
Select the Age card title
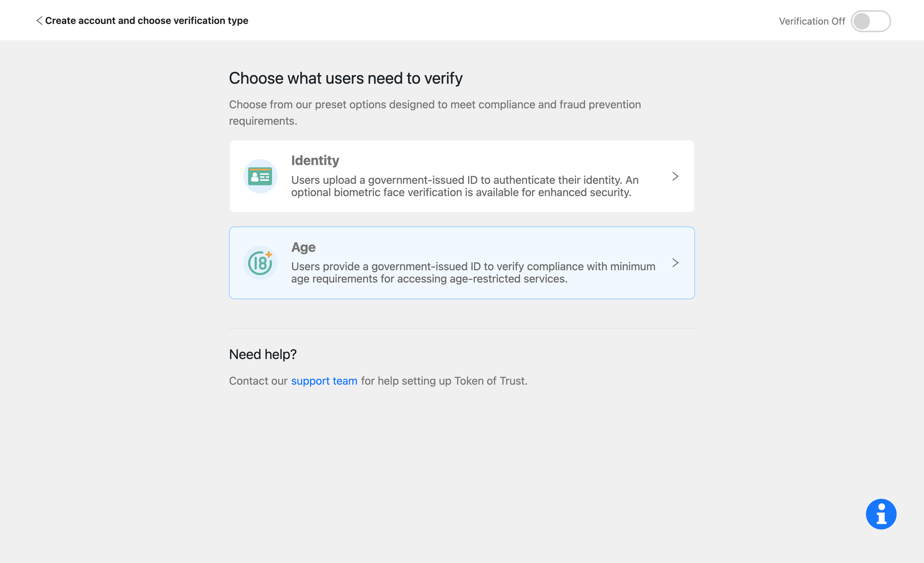(303, 247)
